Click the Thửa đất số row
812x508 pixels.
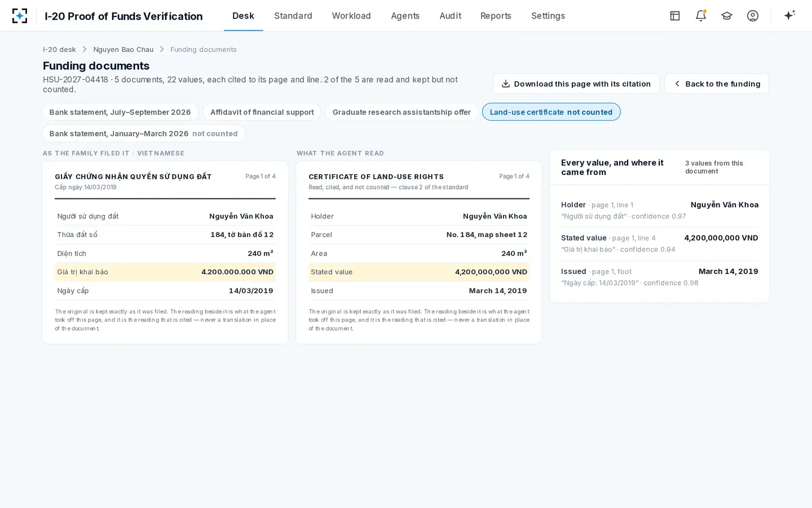pyautogui.click(x=165, y=235)
